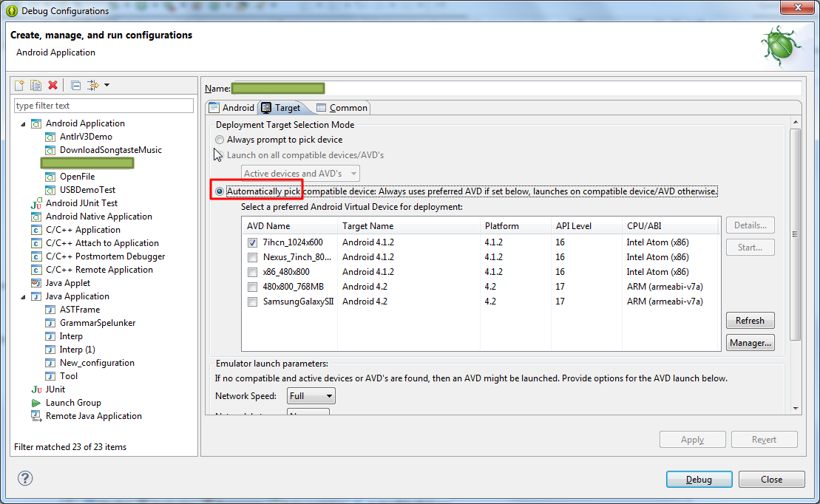Click the New launch configuration icon
This screenshot has height=504, width=820.
19,85
